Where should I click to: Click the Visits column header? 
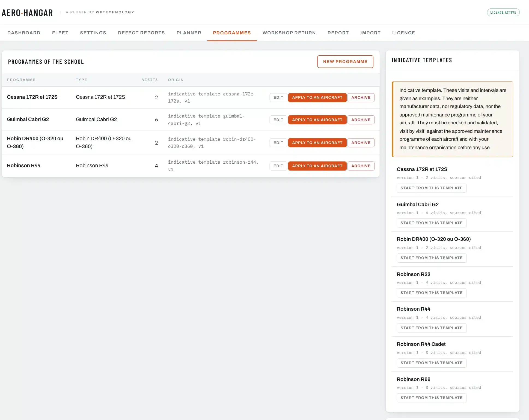(150, 80)
